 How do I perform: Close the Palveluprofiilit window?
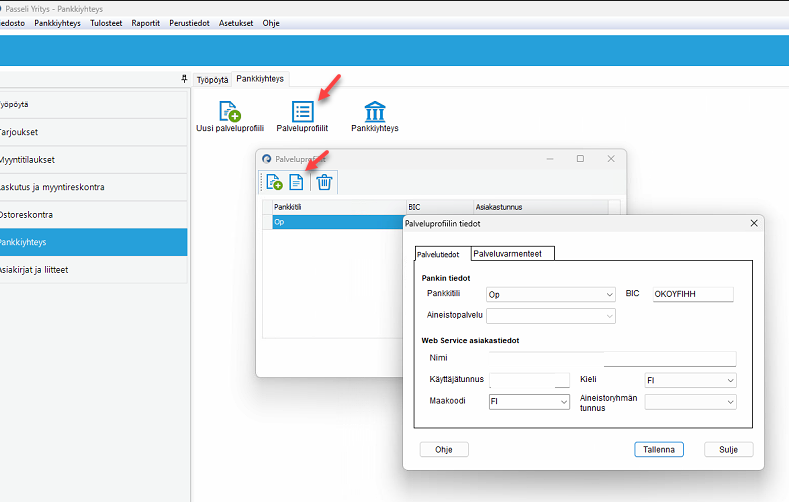click(611, 159)
